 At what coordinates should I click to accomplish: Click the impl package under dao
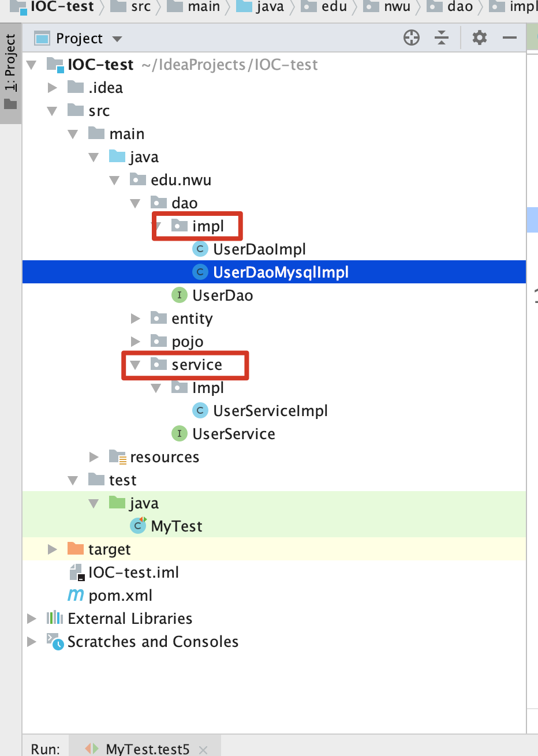coord(208,226)
